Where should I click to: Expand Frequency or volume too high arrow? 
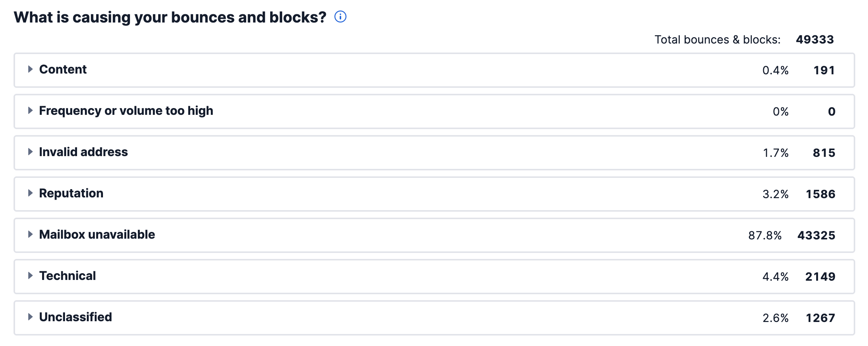point(30,110)
